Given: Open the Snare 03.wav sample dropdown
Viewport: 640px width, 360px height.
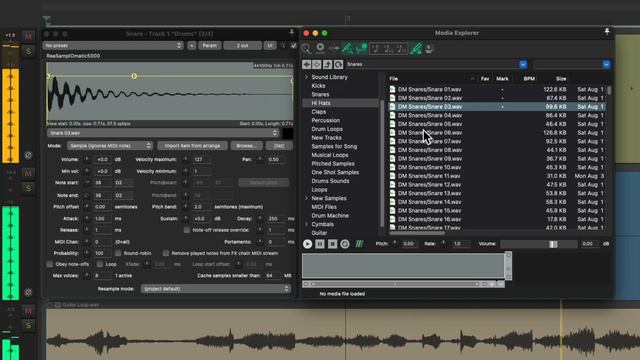Looking at the screenshot, I should (163, 133).
